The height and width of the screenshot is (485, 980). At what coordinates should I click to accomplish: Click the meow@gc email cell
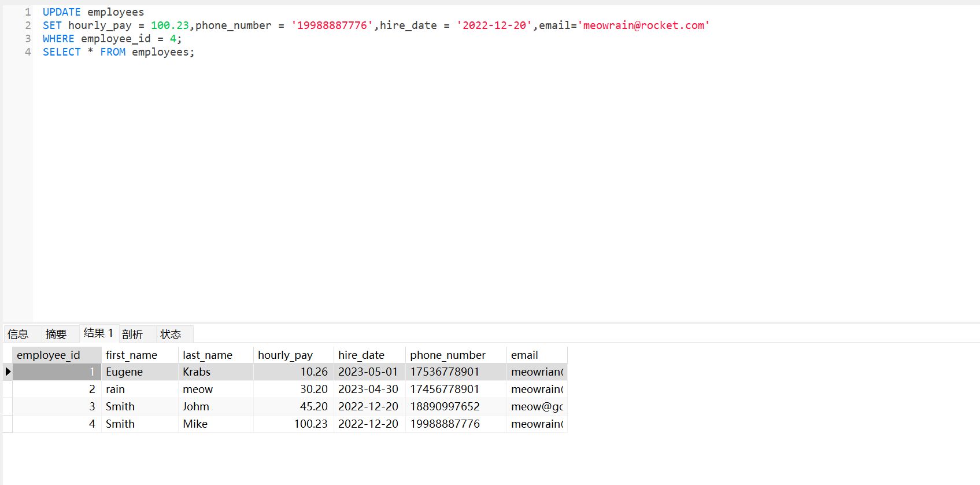click(536, 406)
